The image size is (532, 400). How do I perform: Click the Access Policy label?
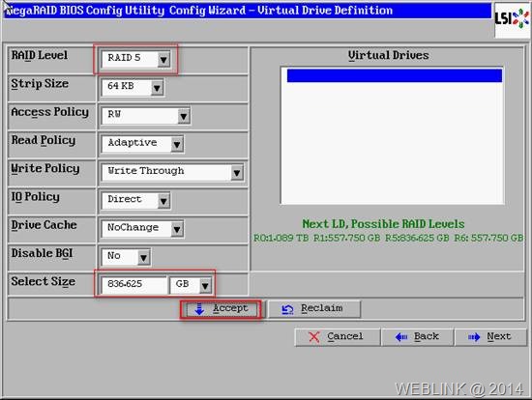(50, 112)
